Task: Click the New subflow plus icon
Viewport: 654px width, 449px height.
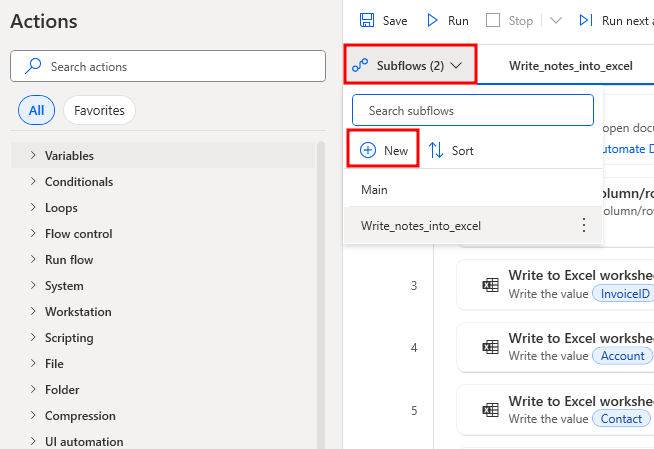Action: point(368,150)
